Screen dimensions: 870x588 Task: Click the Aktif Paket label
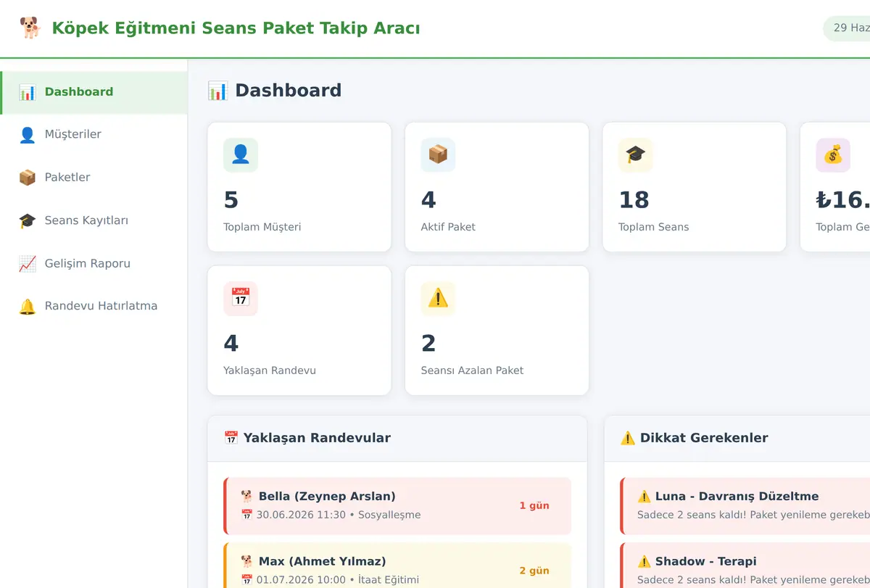tap(448, 227)
